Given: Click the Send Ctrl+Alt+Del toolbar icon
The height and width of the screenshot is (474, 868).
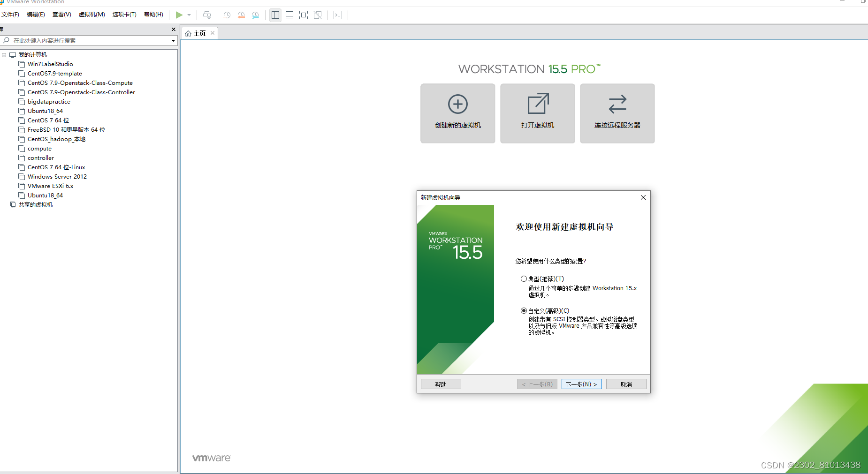Looking at the screenshot, I should coord(207,15).
